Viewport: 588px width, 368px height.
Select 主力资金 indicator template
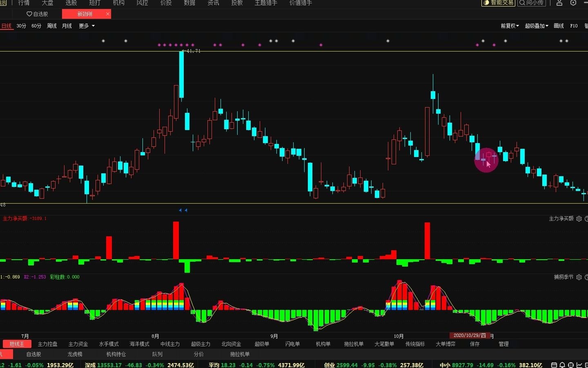coord(78,344)
